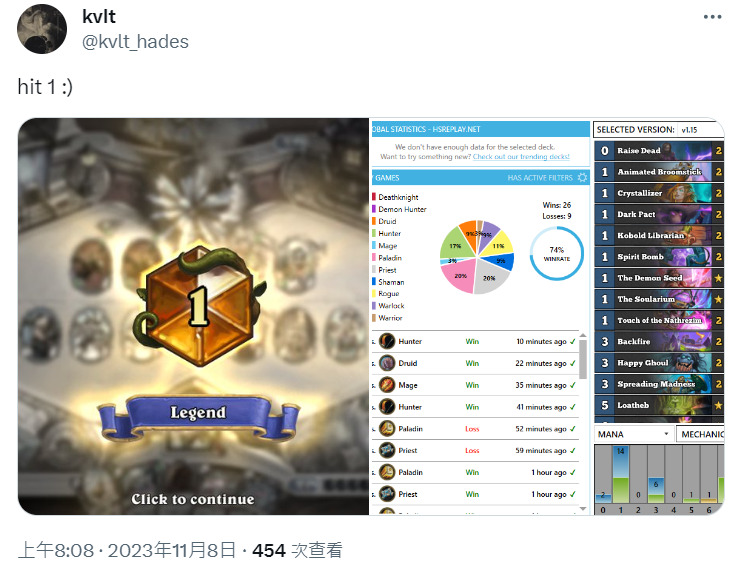Click the Mage class icon in game list
The width and height of the screenshot is (744, 565).
[387, 385]
